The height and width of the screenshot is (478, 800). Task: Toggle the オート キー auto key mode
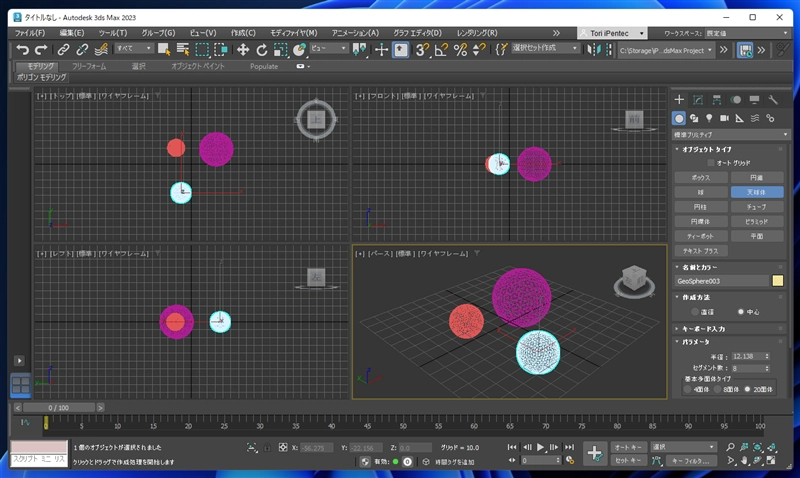[x=629, y=447]
